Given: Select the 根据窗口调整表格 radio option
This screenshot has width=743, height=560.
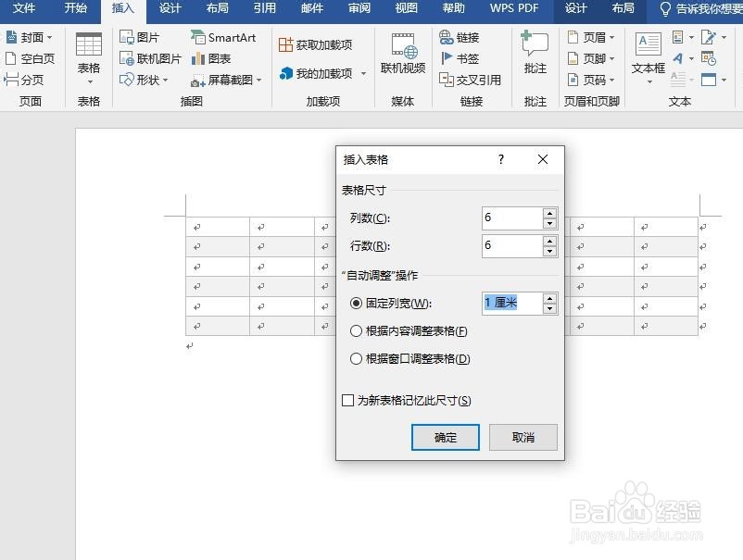Looking at the screenshot, I should click(x=356, y=358).
